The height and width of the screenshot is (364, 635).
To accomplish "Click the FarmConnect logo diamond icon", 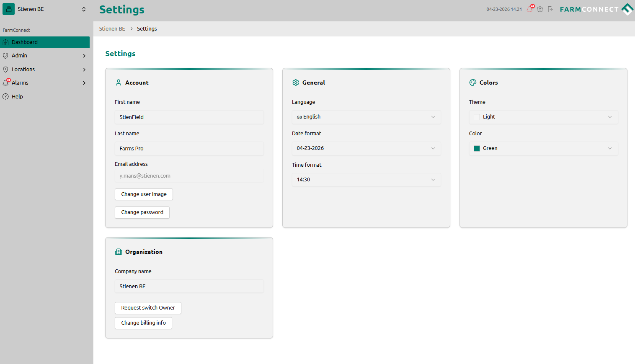I will (627, 9).
